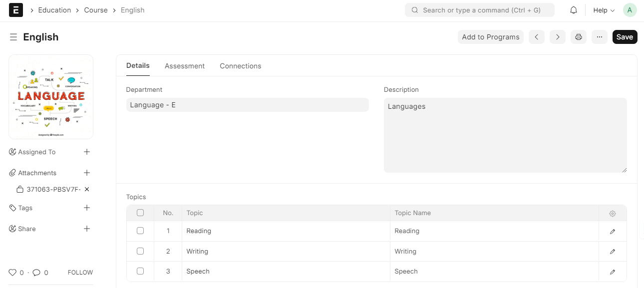Switch to the Assessment tab
This screenshot has height=288, width=644.
click(185, 66)
